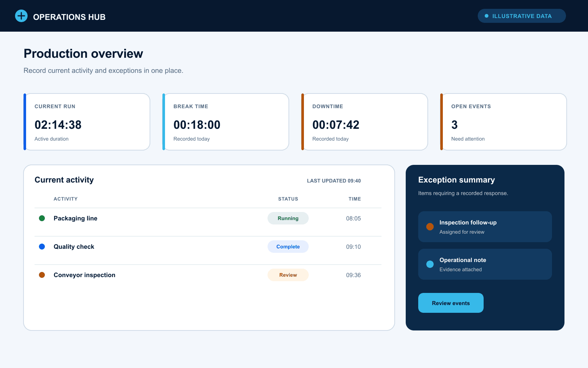Click the Review events button
The width and height of the screenshot is (588, 368).
pyautogui.click(x=451, y=303)
